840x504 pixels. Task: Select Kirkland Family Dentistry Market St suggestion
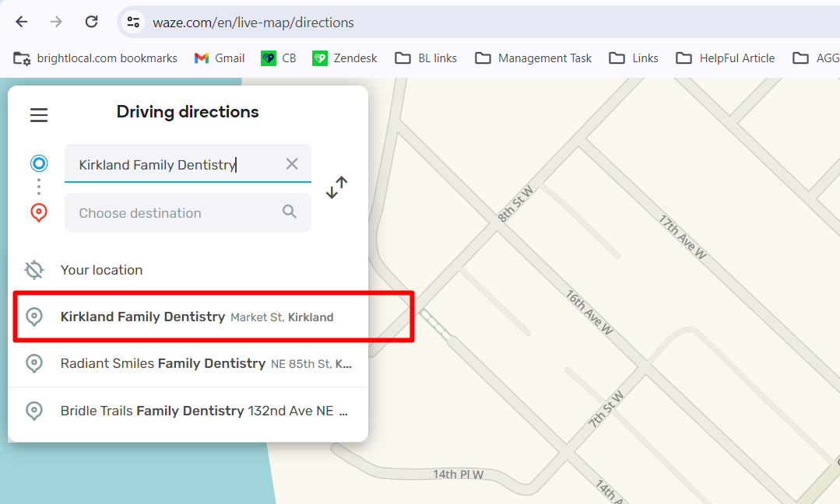tap(188, 317)
